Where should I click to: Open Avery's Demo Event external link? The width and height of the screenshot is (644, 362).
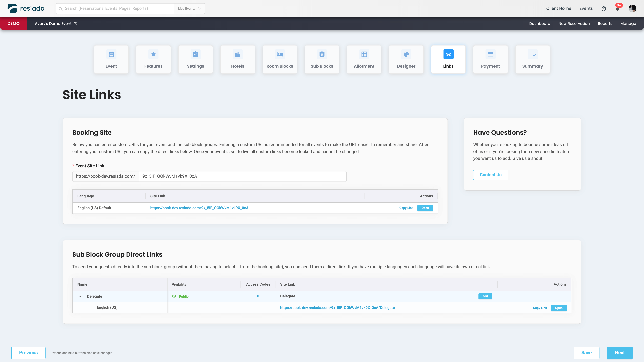[x=75, y=24]
